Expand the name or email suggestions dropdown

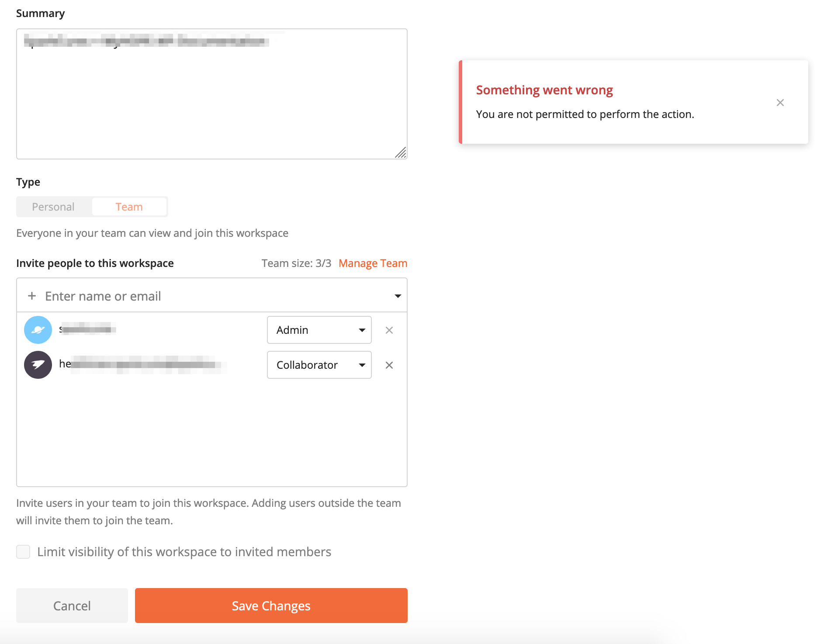pyautogui.click(x=397, y=296)
